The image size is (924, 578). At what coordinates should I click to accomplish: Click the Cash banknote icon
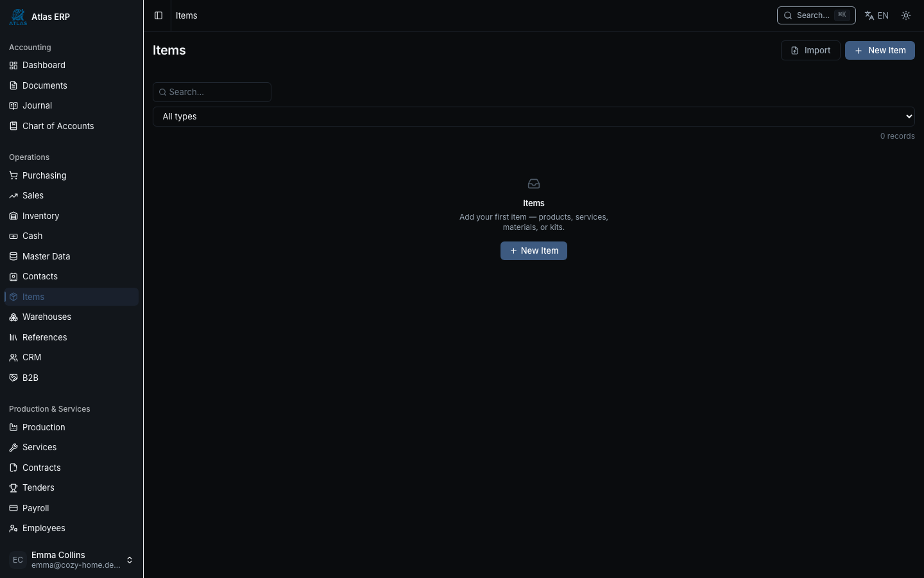tap(13, 236)
